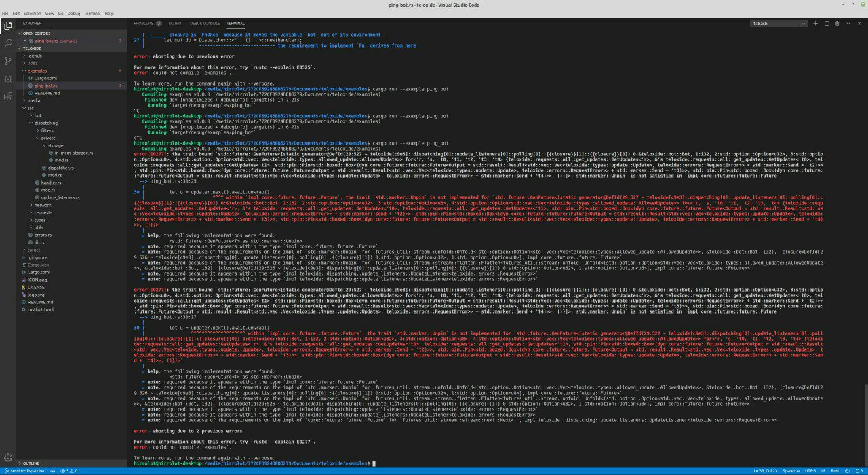Switch to the DEBUG CONSOLE tab

tap(205, 23)
